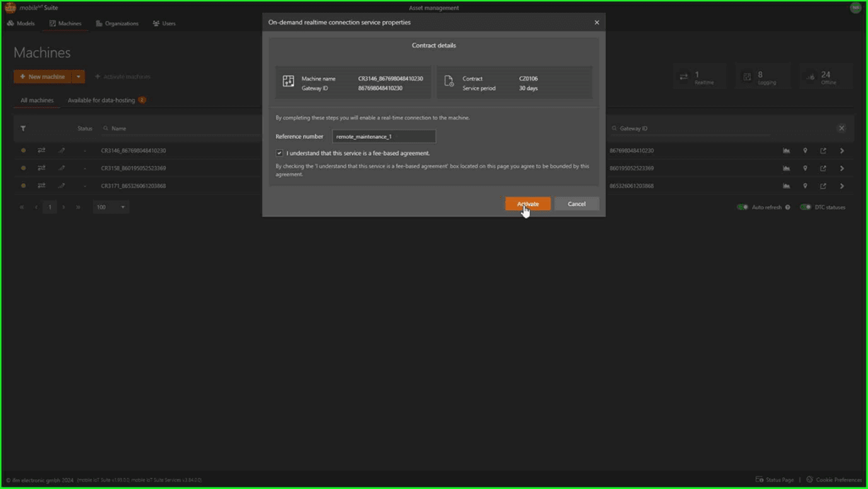
Task: Clear the column filters with X icon
Action: tap(841, 128)
